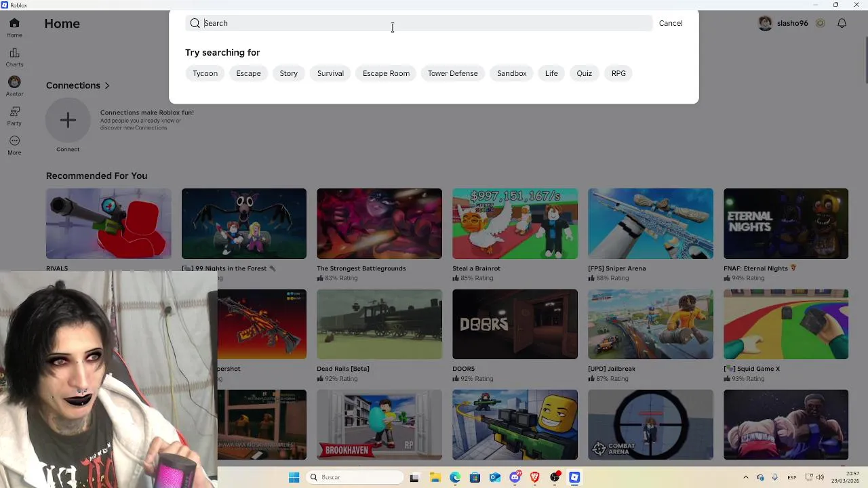Select the RPG search suggestion

(x=618, y=73)
